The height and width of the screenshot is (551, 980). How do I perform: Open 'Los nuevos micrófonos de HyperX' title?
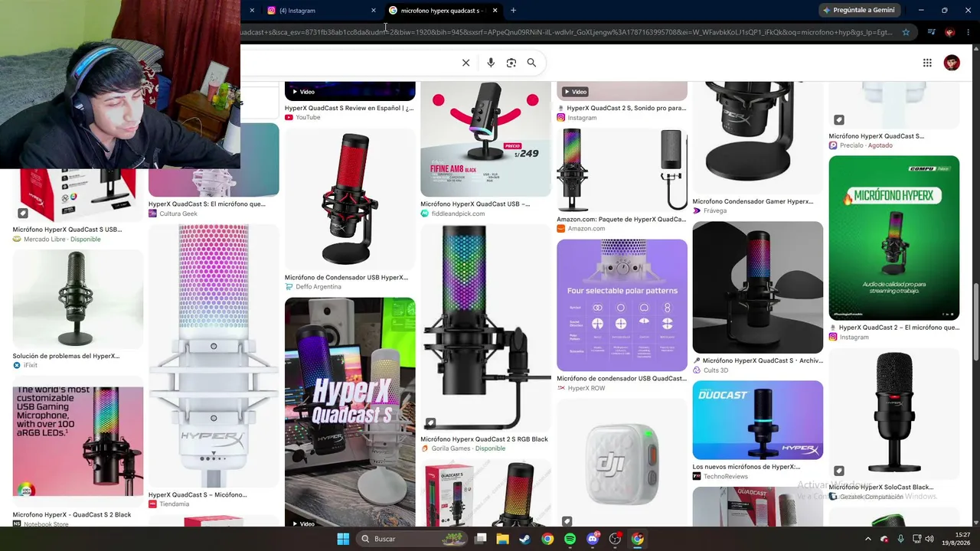pyautogui.click(x=746, y=467)
